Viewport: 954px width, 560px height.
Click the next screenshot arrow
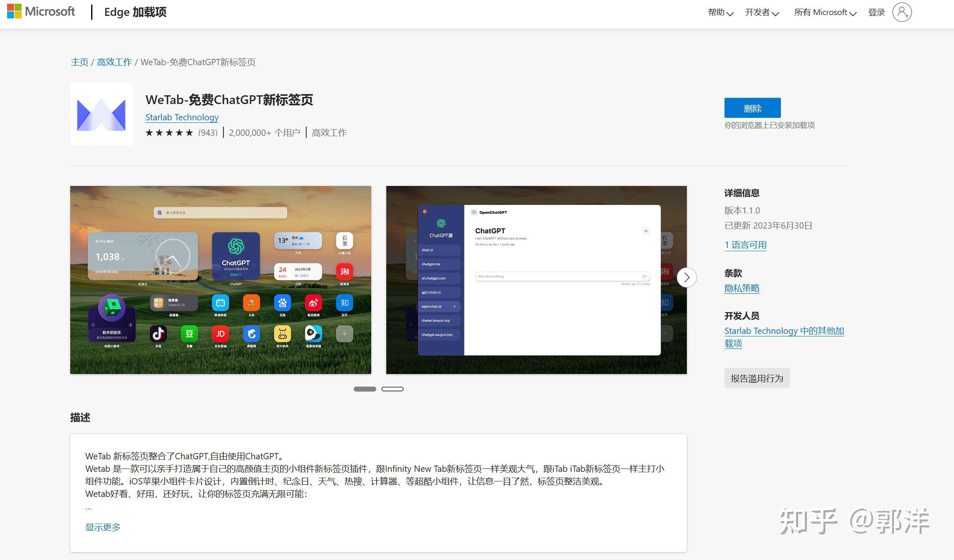(687, 277)
